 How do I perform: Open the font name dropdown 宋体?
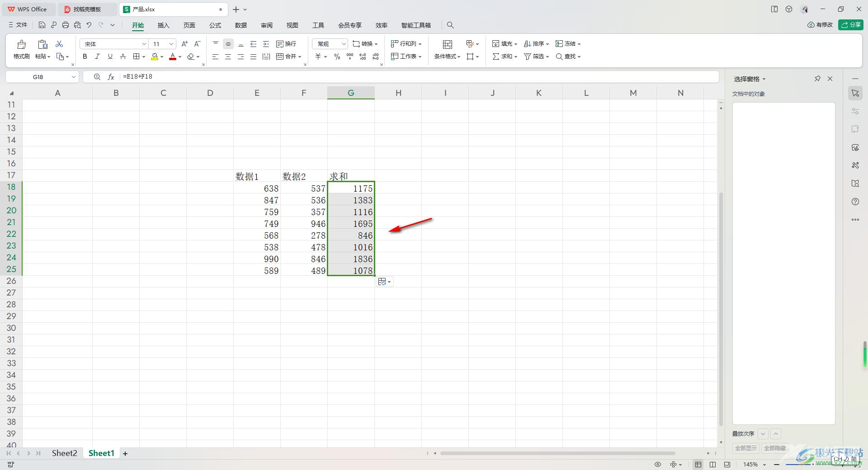(x=144, y=44)
